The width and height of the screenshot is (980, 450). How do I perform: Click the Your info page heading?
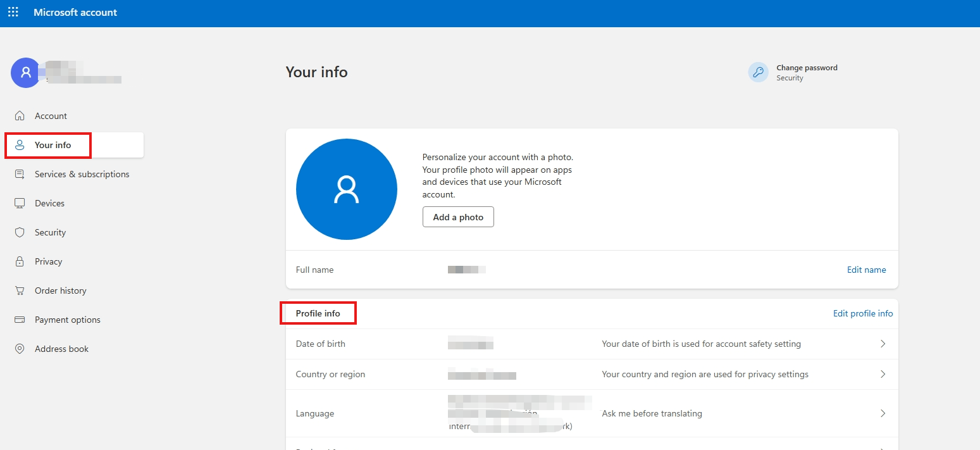point(317,72)
